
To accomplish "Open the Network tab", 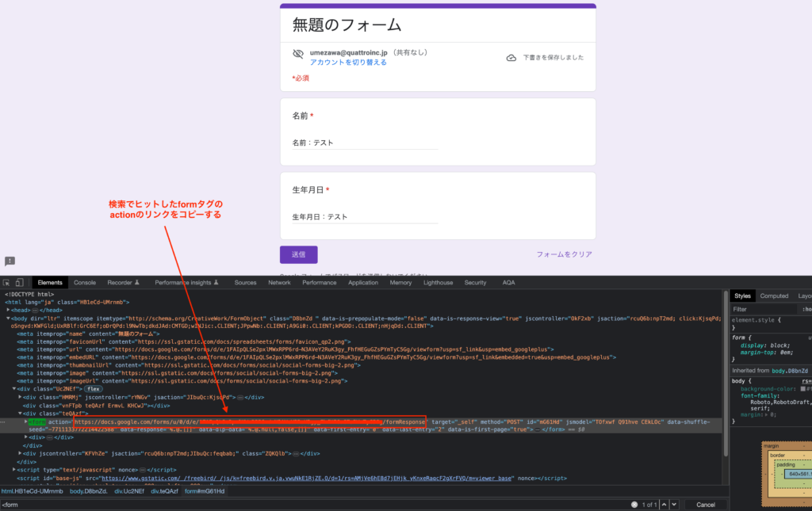I will [279, 282].
